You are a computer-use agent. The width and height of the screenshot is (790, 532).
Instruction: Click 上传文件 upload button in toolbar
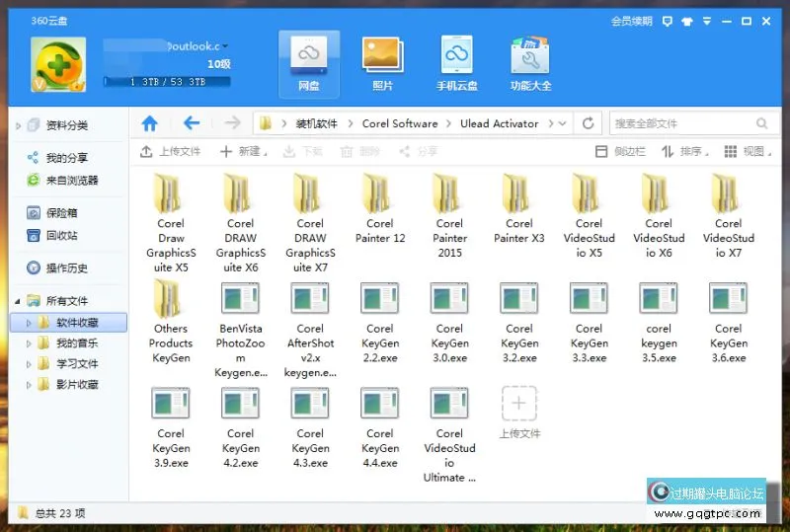(x=170, y=151)
